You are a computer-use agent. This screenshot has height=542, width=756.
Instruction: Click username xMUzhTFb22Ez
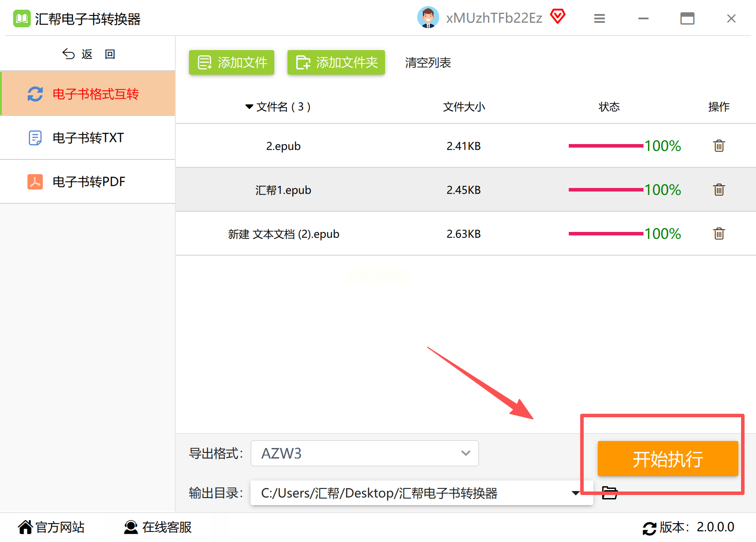click(494, 18)
